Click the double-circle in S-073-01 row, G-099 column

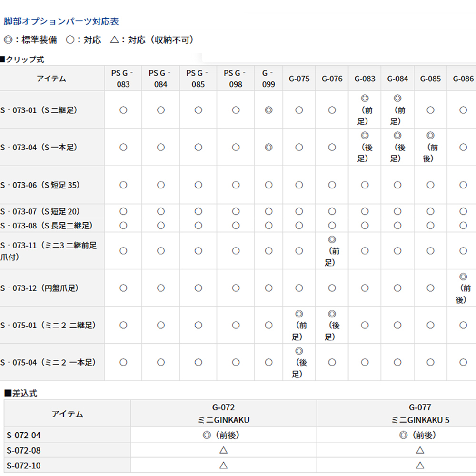point(268,110)
